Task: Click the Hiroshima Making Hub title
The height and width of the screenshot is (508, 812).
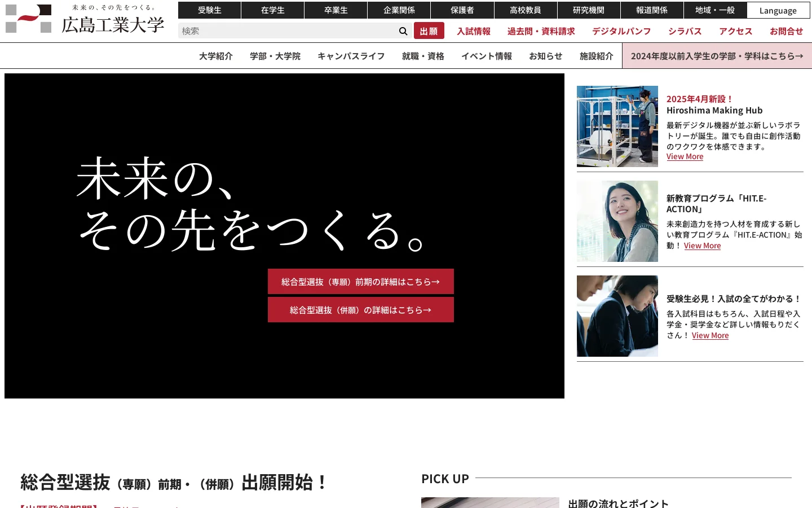Action: 714,111
